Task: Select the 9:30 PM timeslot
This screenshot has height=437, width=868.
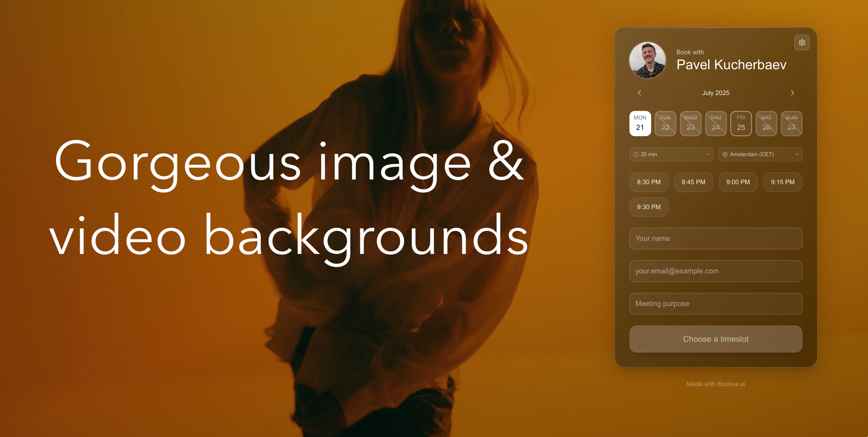Action: tap(648, 207)
